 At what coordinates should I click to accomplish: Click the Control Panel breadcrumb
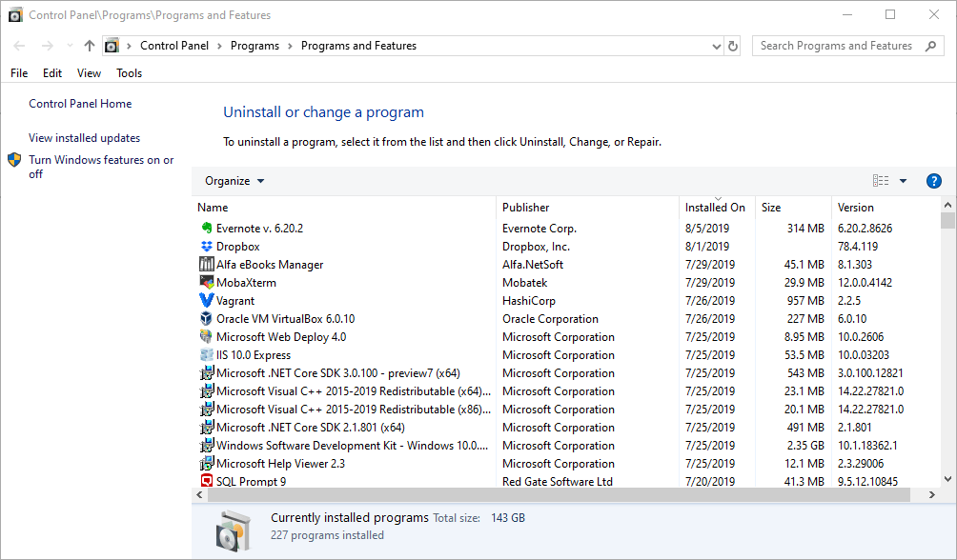(174, 46)
